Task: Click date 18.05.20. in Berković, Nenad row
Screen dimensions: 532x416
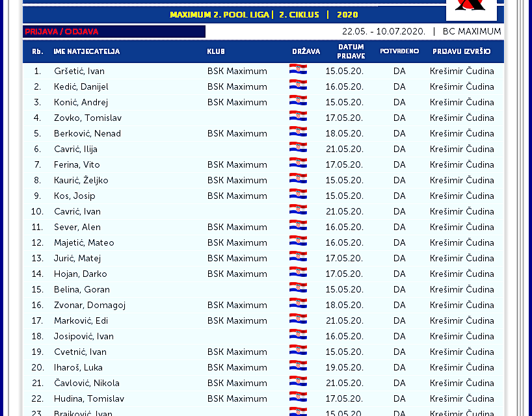Action: point(345,134)
